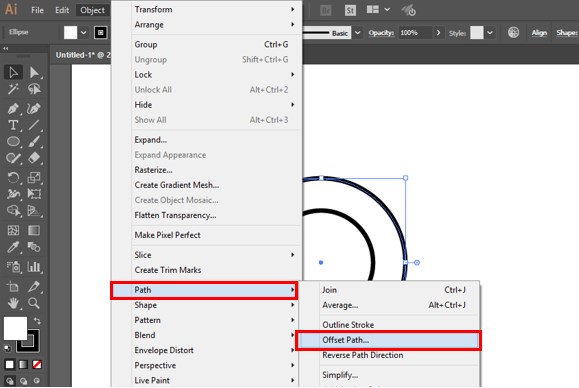579x388 pixels.
Task: Open the File menu
Action: 37,10
